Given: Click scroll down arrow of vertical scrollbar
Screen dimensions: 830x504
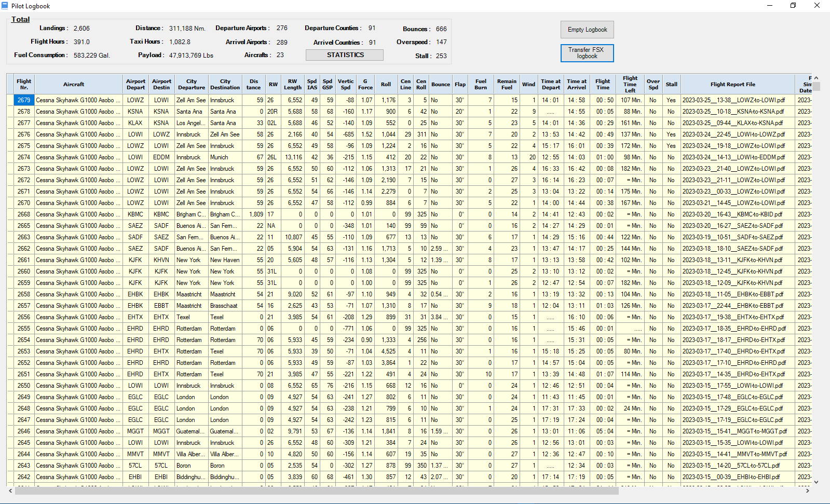Looking at the screenshot, I should (x=816, y=482).
